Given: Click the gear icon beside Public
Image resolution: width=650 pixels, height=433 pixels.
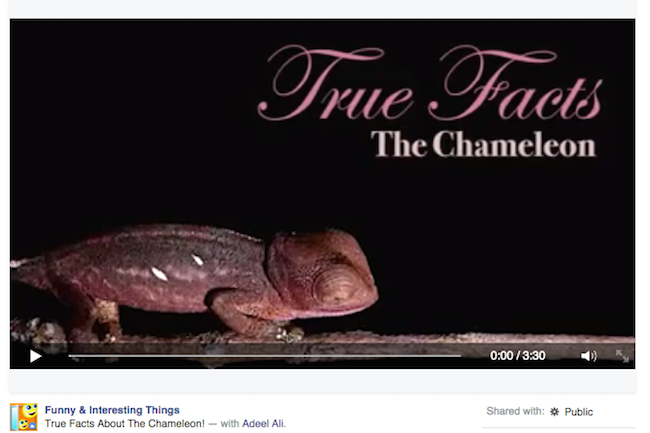Looking at the screenshot, I should (x=554, y=411).
